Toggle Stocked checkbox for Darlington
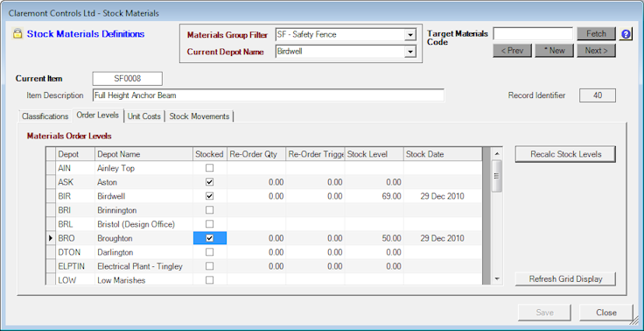 (x=209, y=252)
